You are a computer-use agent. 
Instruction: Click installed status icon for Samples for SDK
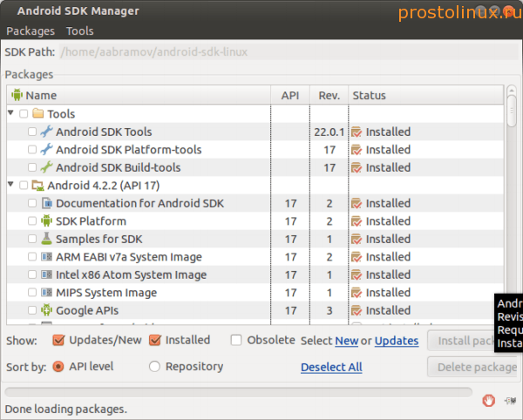coord(357,239)
